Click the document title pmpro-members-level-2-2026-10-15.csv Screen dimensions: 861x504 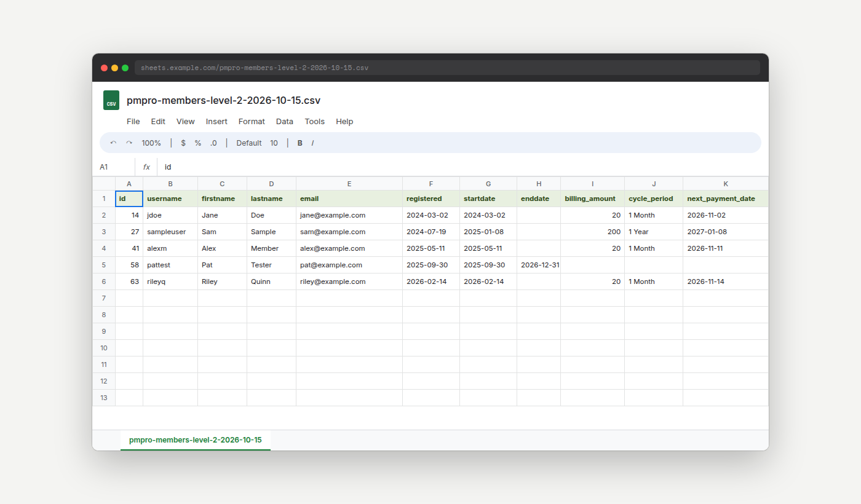pos(223,100)
